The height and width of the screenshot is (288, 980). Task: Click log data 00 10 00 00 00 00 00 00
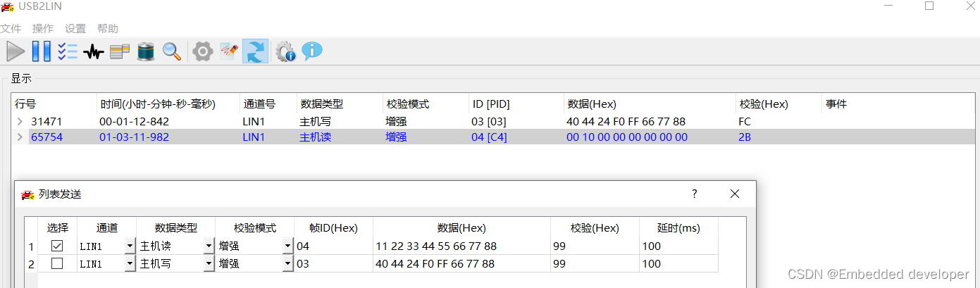tap(627, 137)
